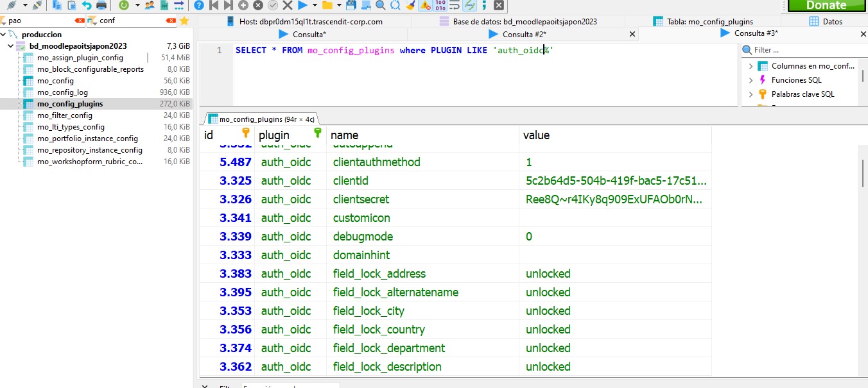868x388 pixels.
Task: Click the Execute SQL play button in toolbar
Action: tap(302, 5)
